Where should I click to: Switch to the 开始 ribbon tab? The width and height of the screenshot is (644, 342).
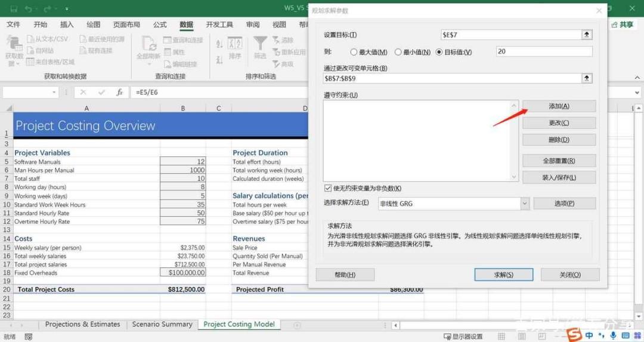coord(41,24)
